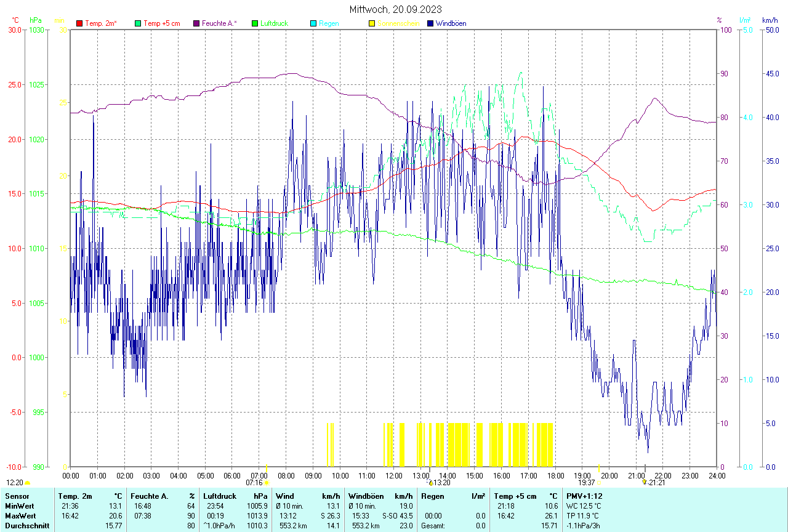Click the 'Temp +5 cm' column header in table
This screenshot has height=532, width=788.
[515, 496]
